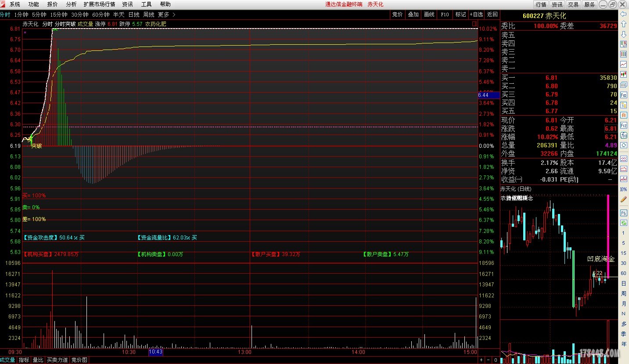Select the 5分钟 period tab

40,14
